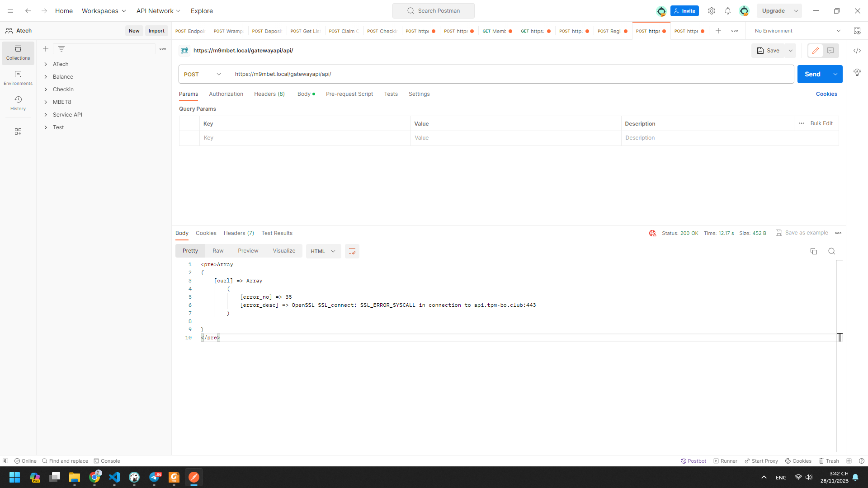Viewport: 868px width, 488px height.
Task: Open a new request tab with plus
Action: tap(718, 31)
